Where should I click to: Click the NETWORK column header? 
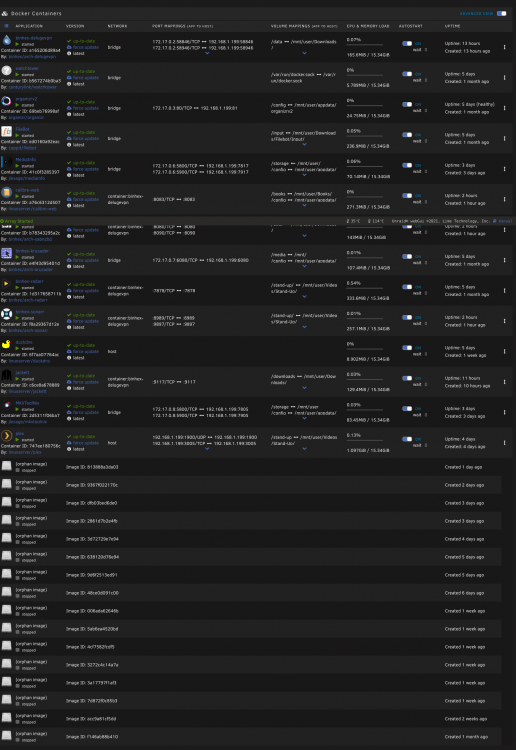point(117,26)
